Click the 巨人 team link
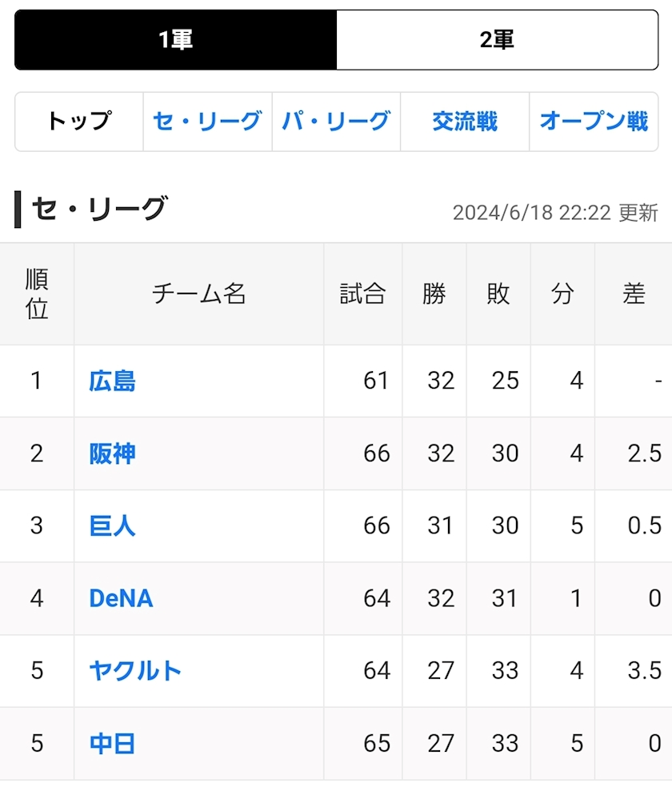The image size is (672, 803). pyautogui.click(x=113, y=525)
